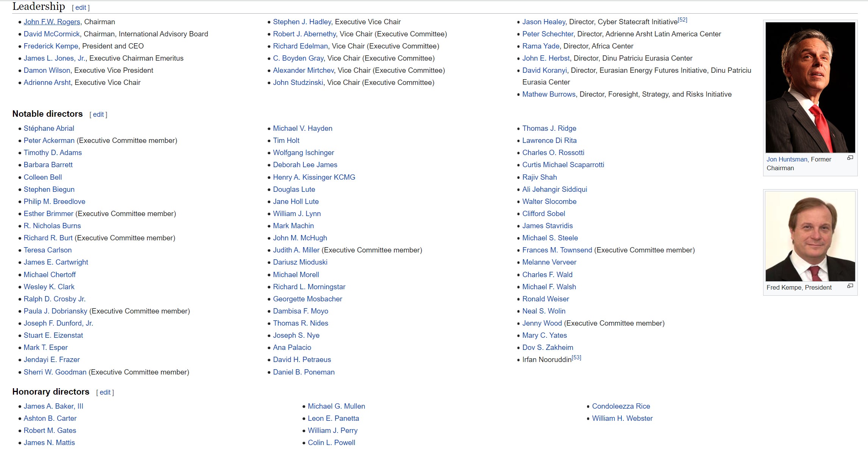This screenshot has width=868, height=453.
Task: Open Jon Huntsman caption link
Action: pyautogui.click(x=787, y=160)
